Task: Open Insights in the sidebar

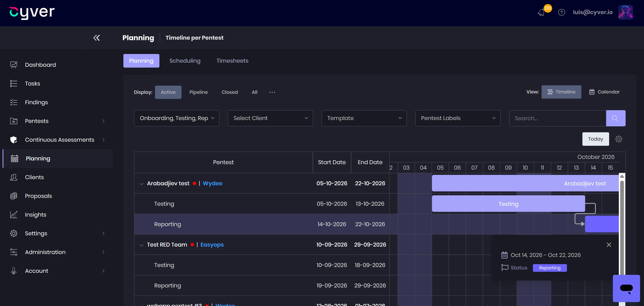Action: pyautogui.click(x=35, y=215)
